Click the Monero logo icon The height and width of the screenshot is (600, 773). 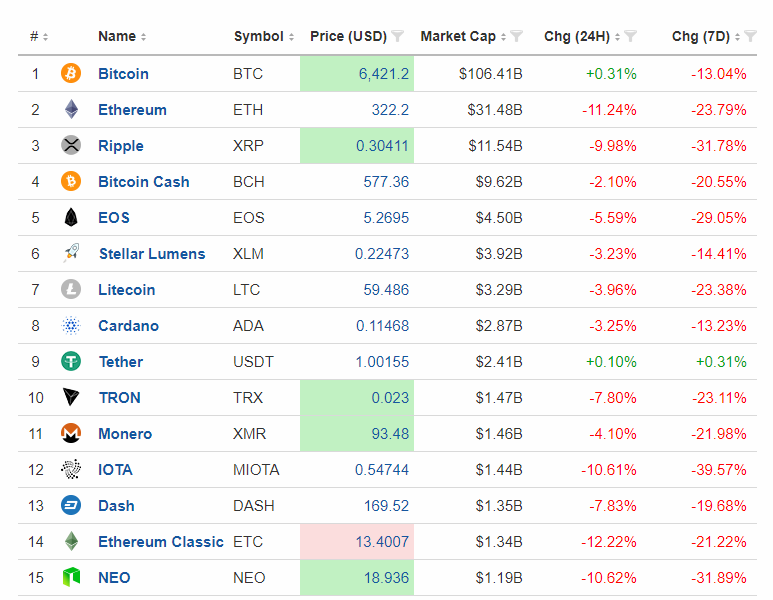pos(71,433)
